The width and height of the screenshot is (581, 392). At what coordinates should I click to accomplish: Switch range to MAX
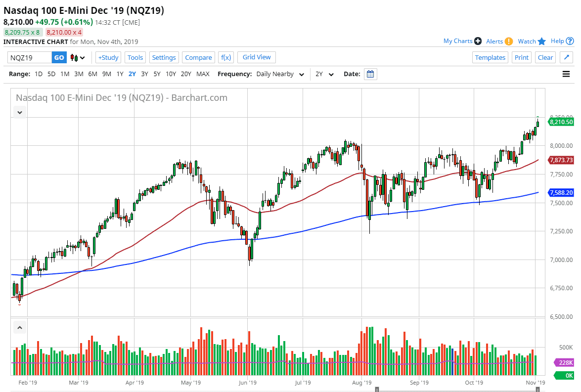pyautogui.click(x=203, y=74)
